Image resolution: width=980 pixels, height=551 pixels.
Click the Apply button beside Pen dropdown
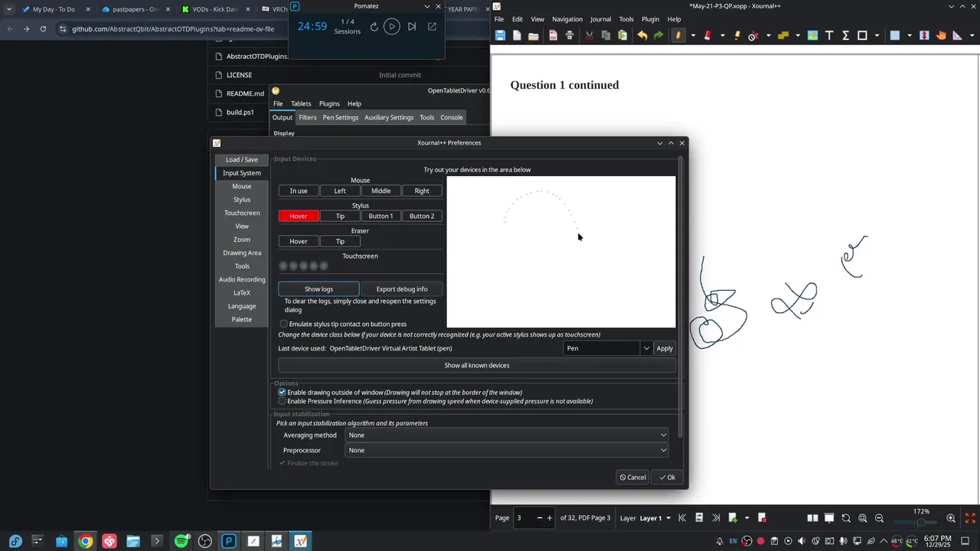[x=665, y=348]
